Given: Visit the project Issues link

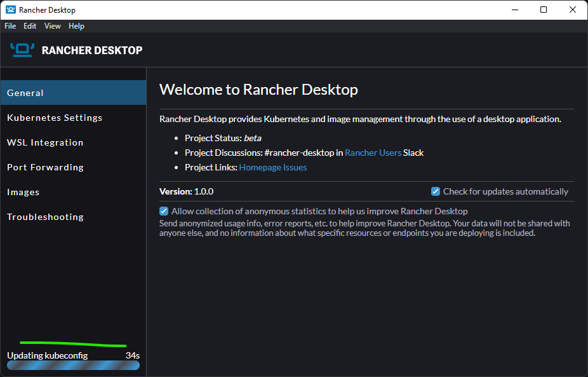Looking at the screenshot, I should [x=294, y=167].
